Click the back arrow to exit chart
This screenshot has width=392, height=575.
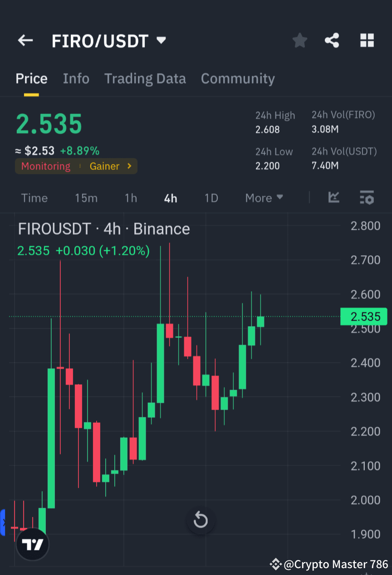pyautogui.click(x=25, y=40)
